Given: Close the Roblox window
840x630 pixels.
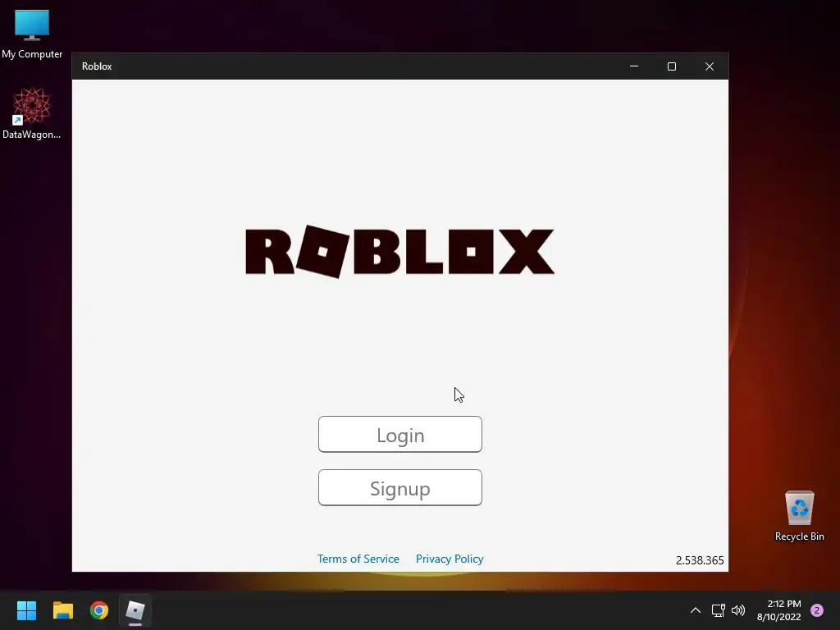Looking at the screenshot, I should [x=710, y=66].
